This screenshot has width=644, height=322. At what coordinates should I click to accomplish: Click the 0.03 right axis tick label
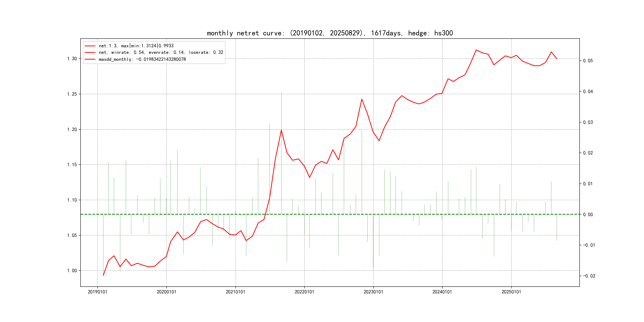pyautogui.click(x=588, y=122)
